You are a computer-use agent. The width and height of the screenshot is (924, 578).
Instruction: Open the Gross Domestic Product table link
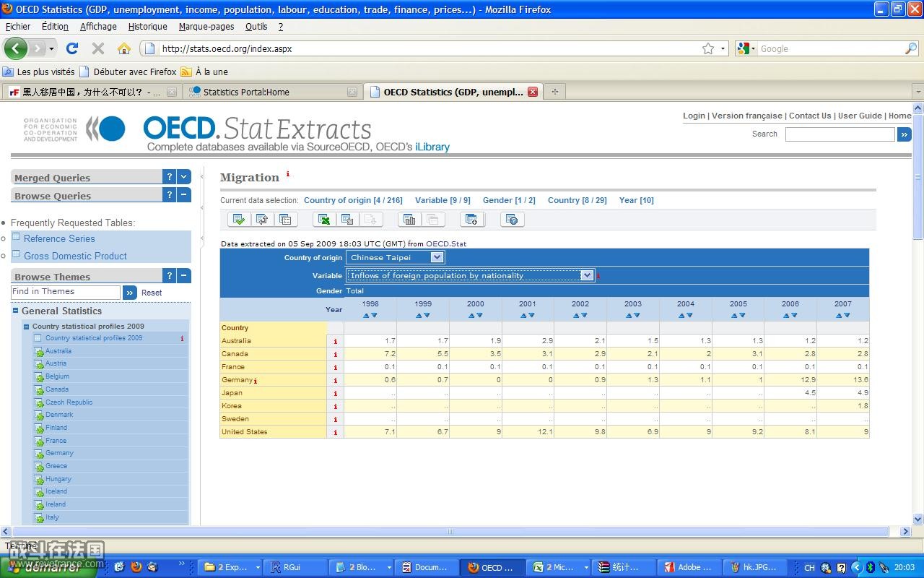(x=75, y=256)
